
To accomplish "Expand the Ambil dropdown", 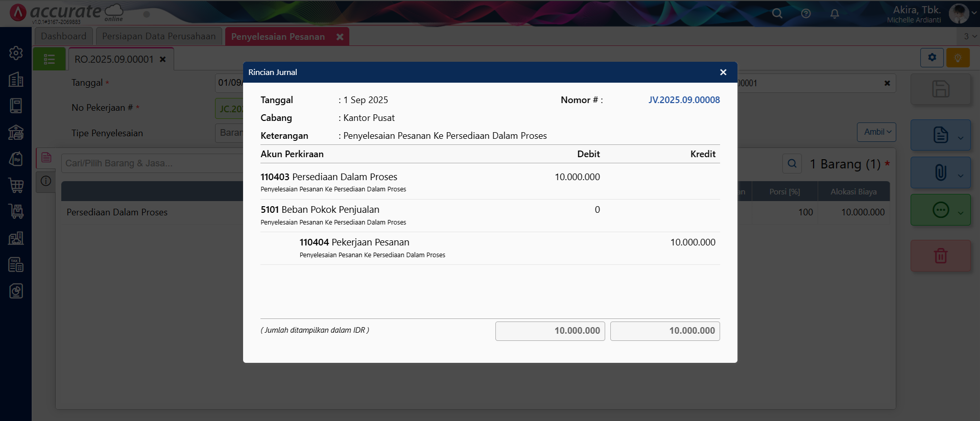I will (876, 132).
